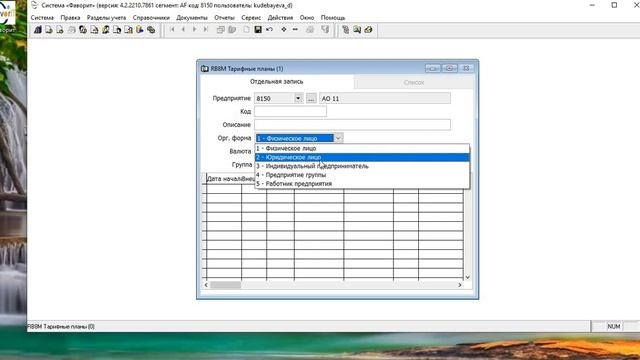The height and width of the screenshot is (360, 640).
Task: Jump to the last record arrow
Action: point(206,29)
